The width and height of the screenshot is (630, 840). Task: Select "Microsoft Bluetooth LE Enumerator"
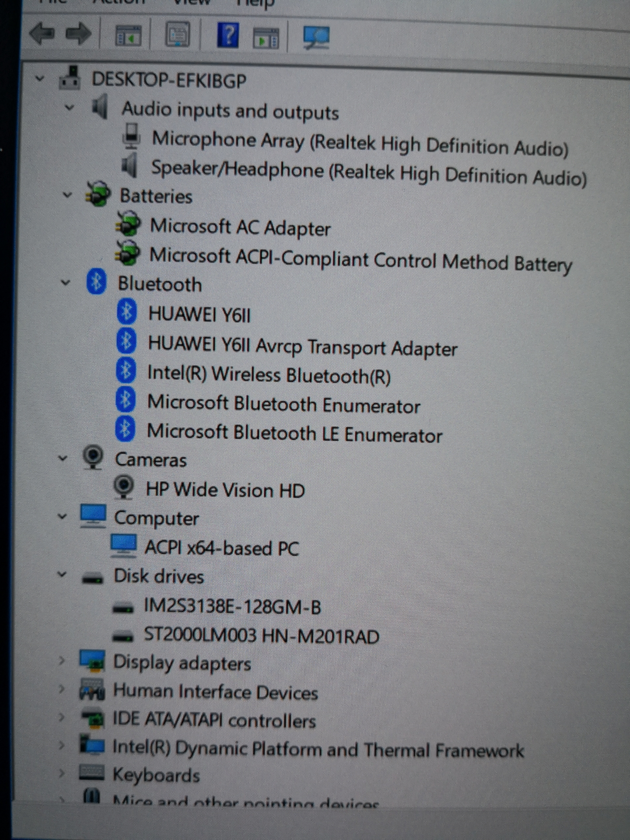(294, 433)
